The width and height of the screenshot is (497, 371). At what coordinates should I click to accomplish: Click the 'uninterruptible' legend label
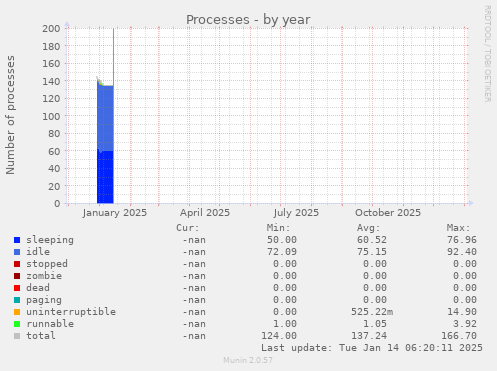coord(71,312)
